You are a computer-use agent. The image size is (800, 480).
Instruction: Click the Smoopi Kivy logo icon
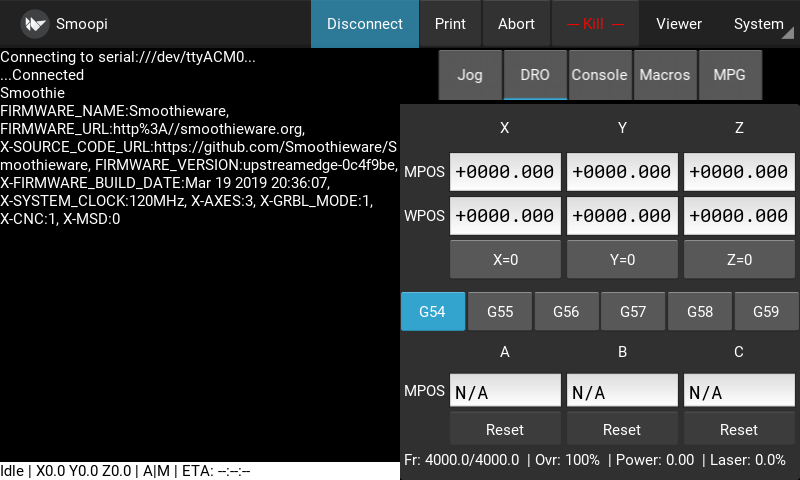click(35, 24)
